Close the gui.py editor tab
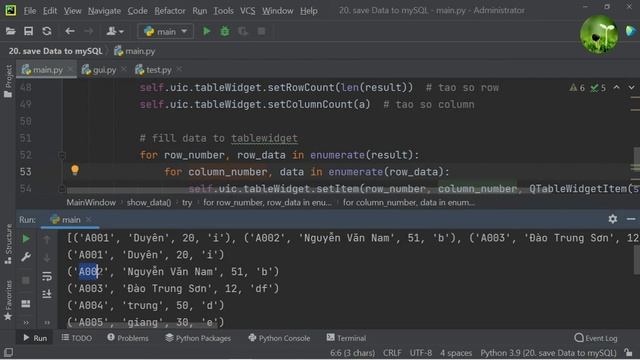This screenshot has height=360, width=640. pyautogui.click(x=124, y=70)
